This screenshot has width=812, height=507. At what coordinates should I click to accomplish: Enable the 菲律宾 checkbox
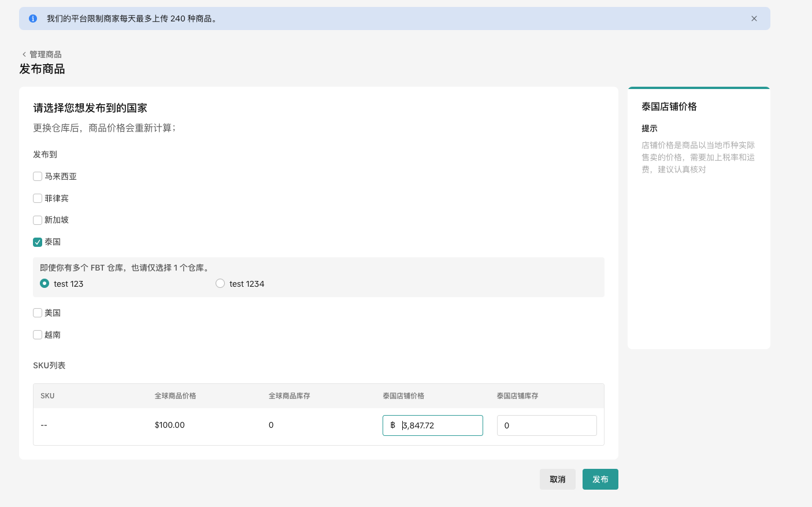point(38,198)
